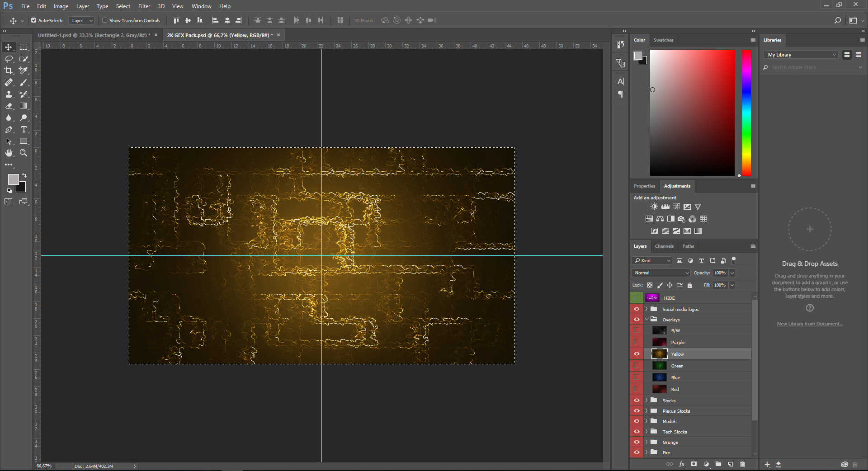Expand the Plexus Stocks group
Screen dimensions: 868x471
(x=646, y=411)
